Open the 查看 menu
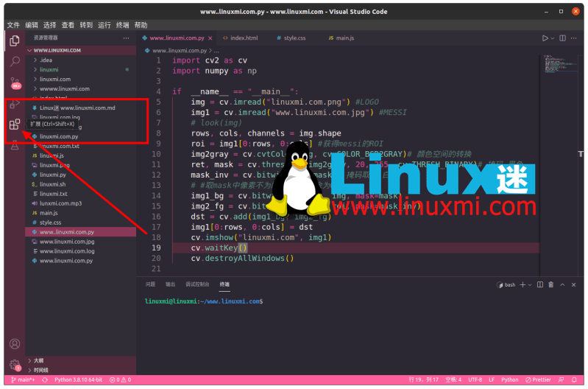 (x=68, y=25)
